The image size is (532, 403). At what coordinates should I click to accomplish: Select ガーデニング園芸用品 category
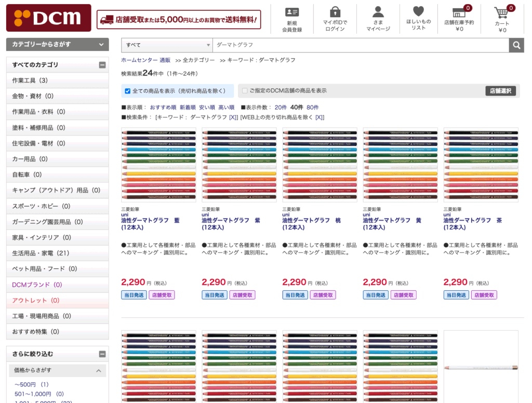tap(57, 222)
